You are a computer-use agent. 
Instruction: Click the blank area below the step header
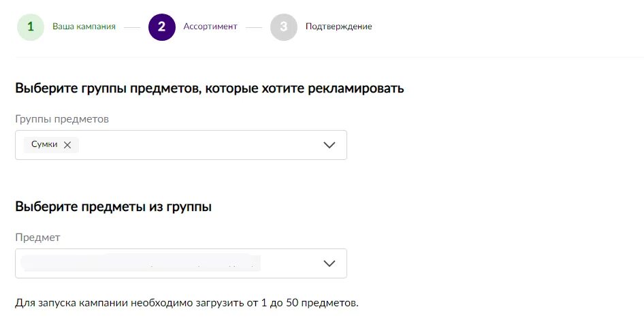(477, 67)
